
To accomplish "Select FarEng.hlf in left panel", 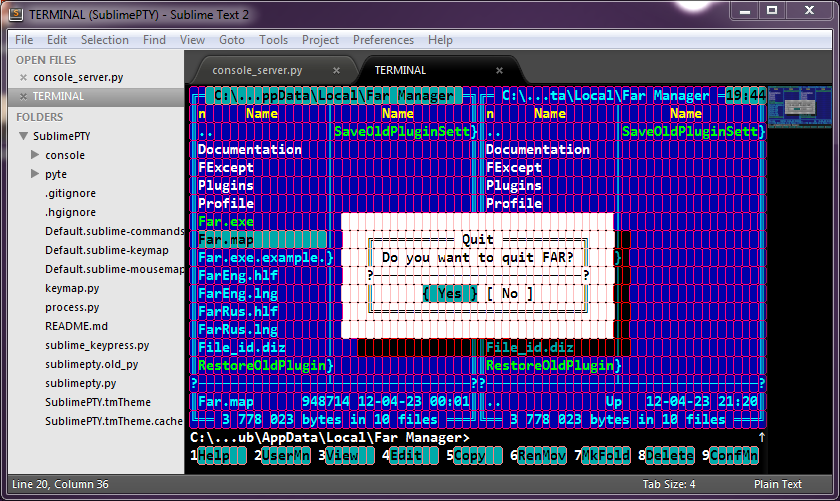I will tap(238, 275).
